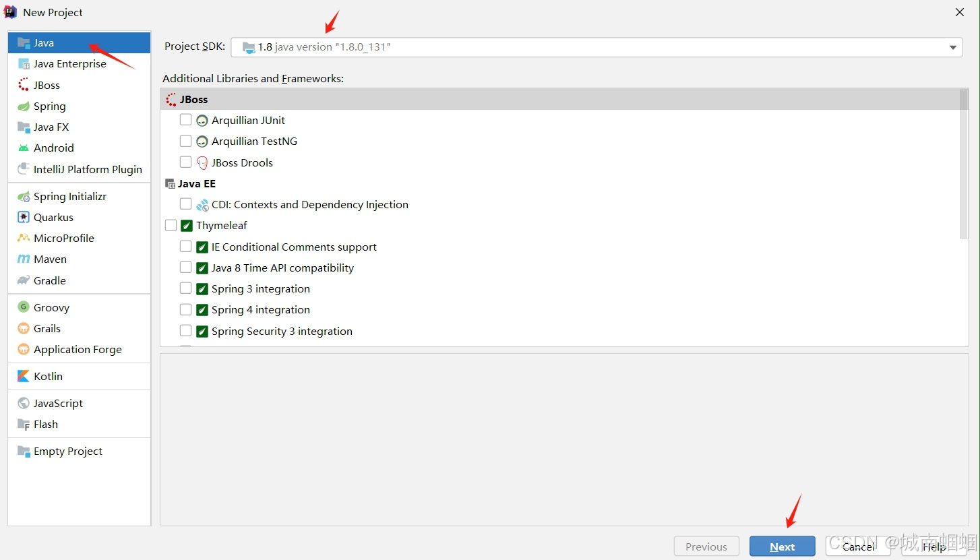Screen dimensions: 980x560
Task: Select the Quarkus icon
Action: coord(24,218)
